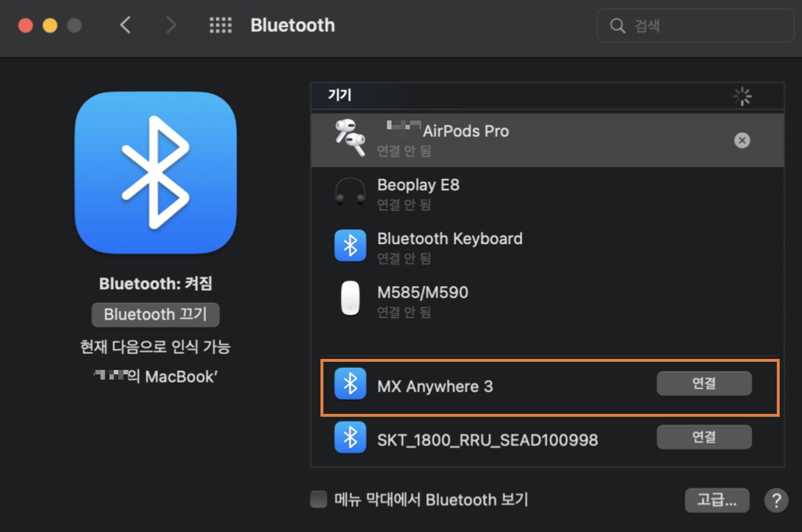802x532 pixels.
Task: Click the Bluetooth Keyboard device icon
Action: tap(350, 245)
